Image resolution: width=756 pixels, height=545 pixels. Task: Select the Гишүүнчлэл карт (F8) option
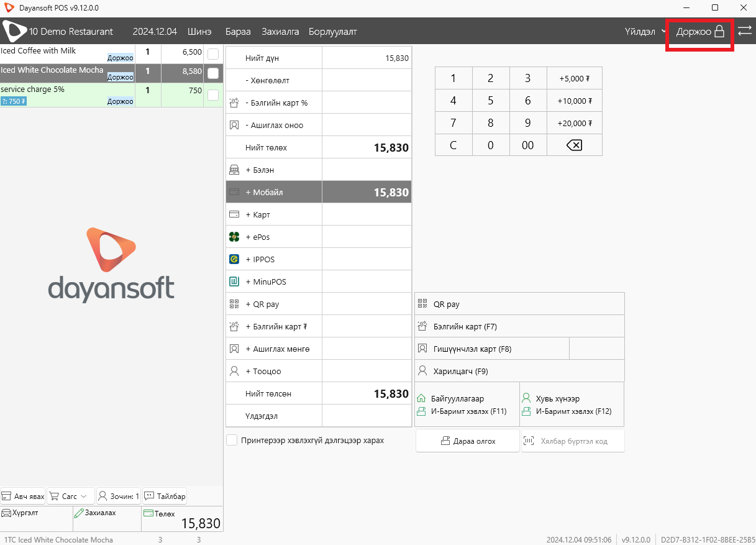(492, 349)
